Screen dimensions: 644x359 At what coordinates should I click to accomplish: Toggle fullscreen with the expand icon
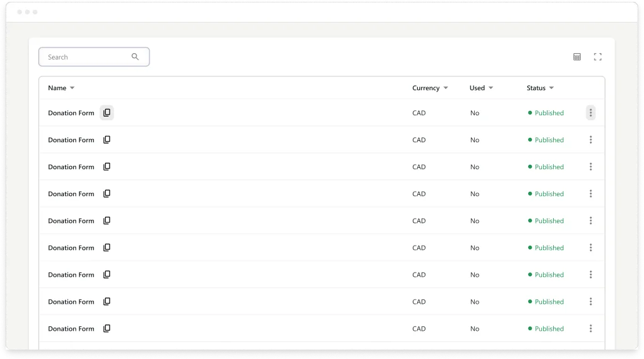[598, 57]
